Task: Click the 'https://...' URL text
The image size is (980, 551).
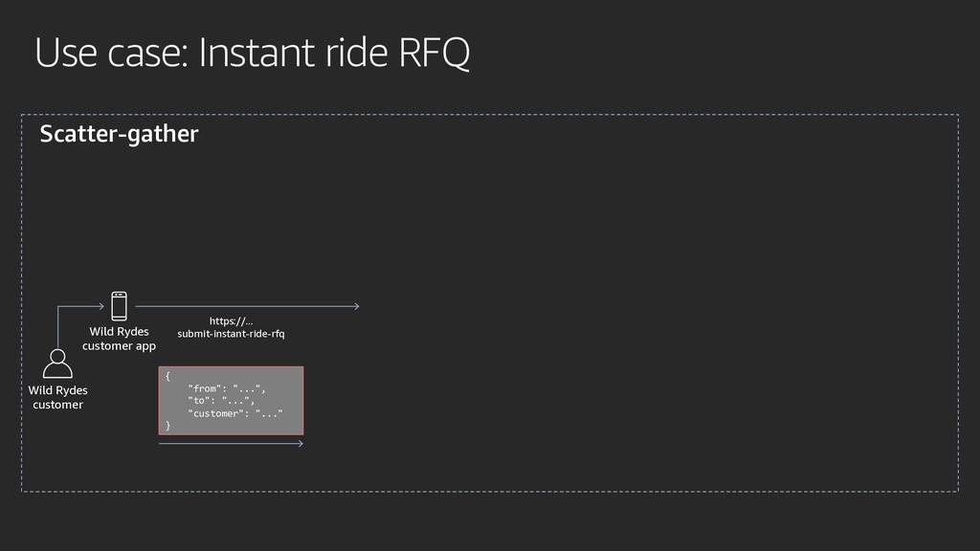Action: 231,321
